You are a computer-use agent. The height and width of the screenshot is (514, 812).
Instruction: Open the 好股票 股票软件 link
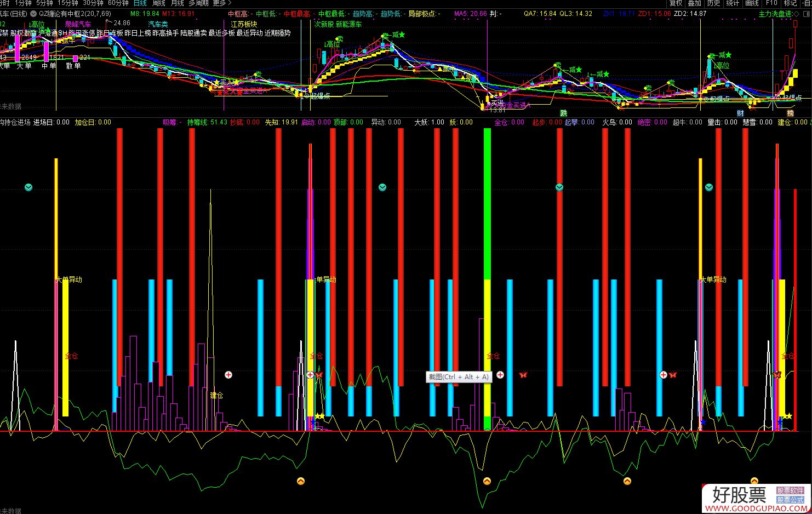coord(790,490)
